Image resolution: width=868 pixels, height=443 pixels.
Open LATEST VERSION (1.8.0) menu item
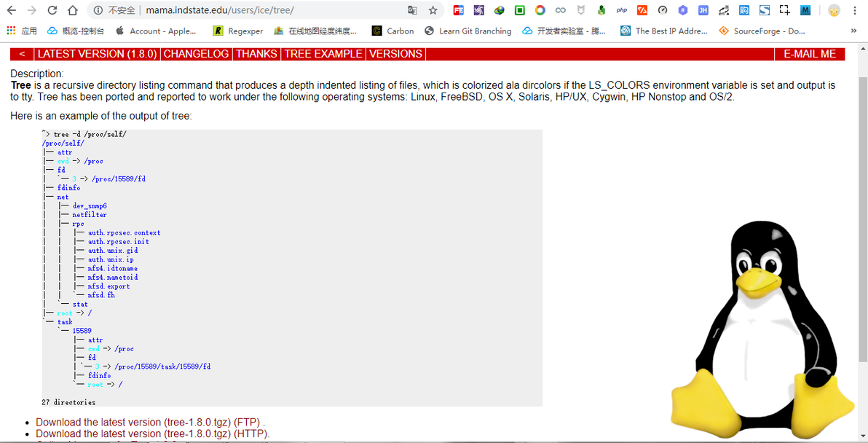98,54
